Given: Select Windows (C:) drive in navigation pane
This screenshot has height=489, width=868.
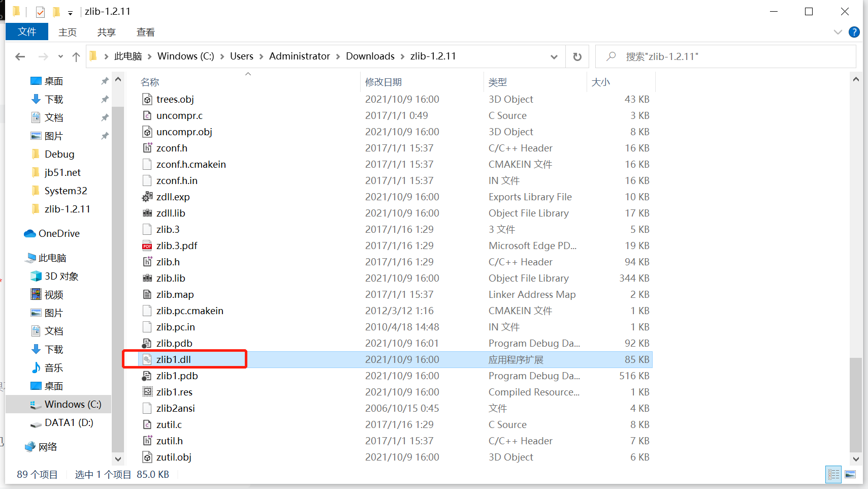Looking at the screenshot, I should [58, 404].
